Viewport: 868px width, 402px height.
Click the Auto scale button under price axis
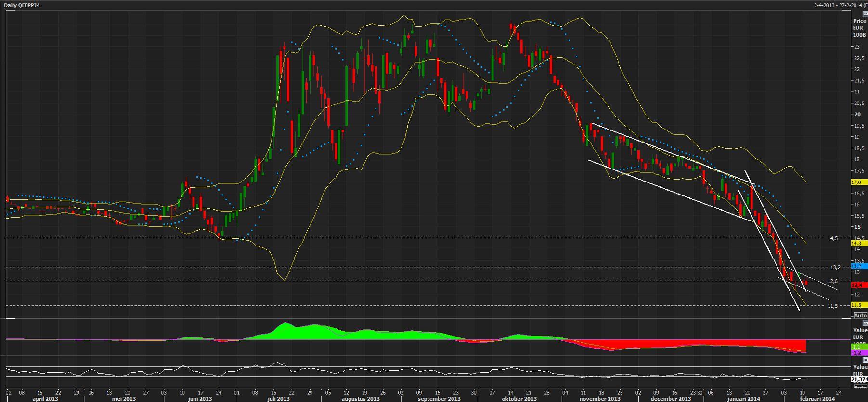(x=860, y=315)
